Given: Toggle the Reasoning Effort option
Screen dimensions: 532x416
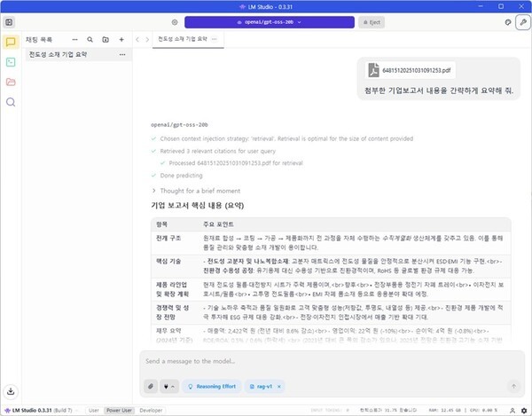Looking at the screenshot, I should click(212, 387).
